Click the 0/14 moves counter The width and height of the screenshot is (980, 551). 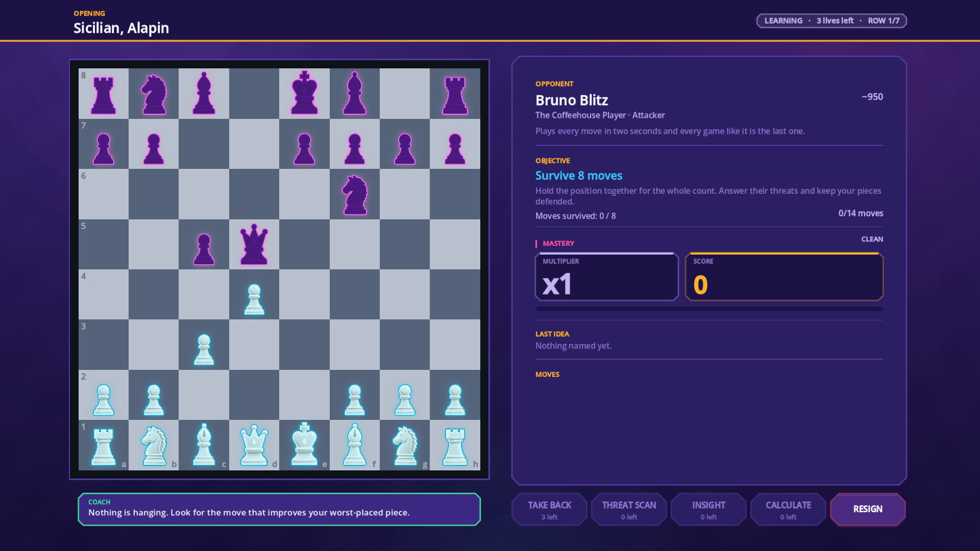point(861,213)
